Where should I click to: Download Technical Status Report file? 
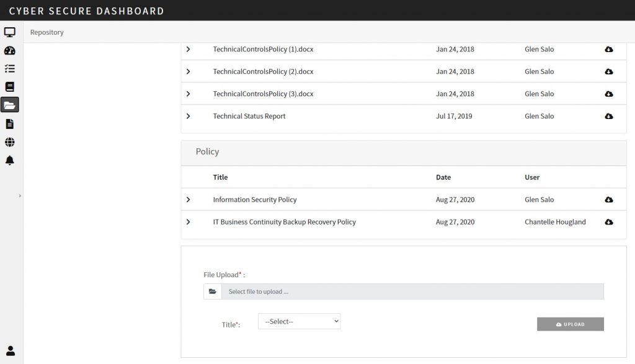click(x=609, y=116)
